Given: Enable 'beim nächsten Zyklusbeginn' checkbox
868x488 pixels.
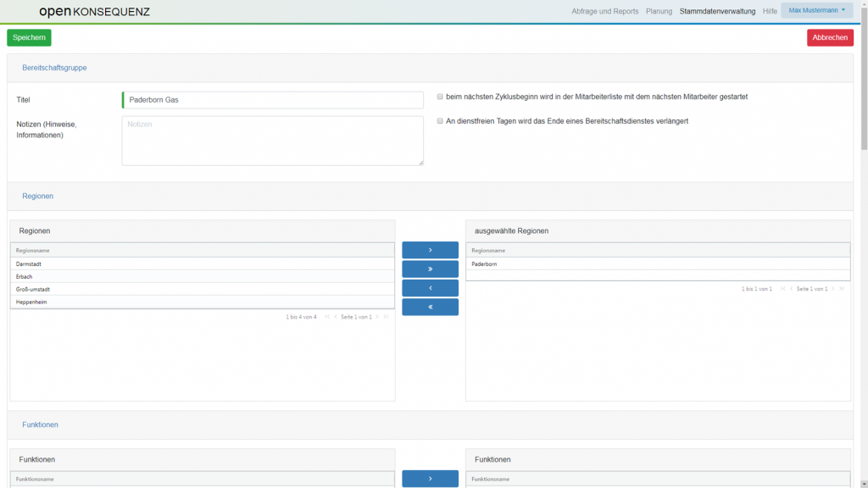Looking at the screenshot, I should (x=440, y=97).
